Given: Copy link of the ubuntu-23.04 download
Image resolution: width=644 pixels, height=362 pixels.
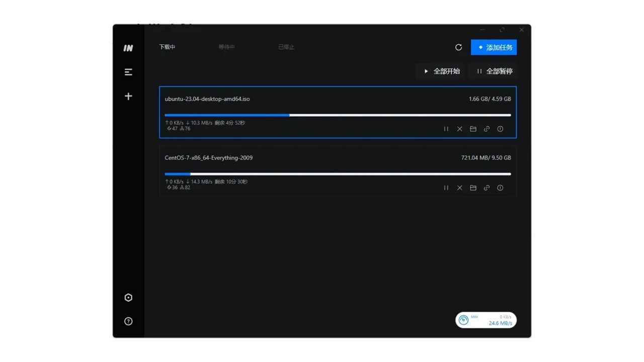Looking at the screenshot, I should [x=487, y=129].
